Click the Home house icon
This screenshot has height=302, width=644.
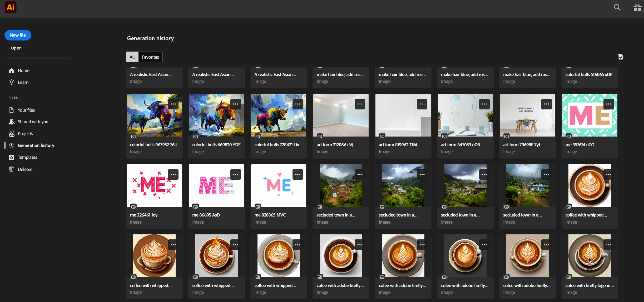pos(11,71)
